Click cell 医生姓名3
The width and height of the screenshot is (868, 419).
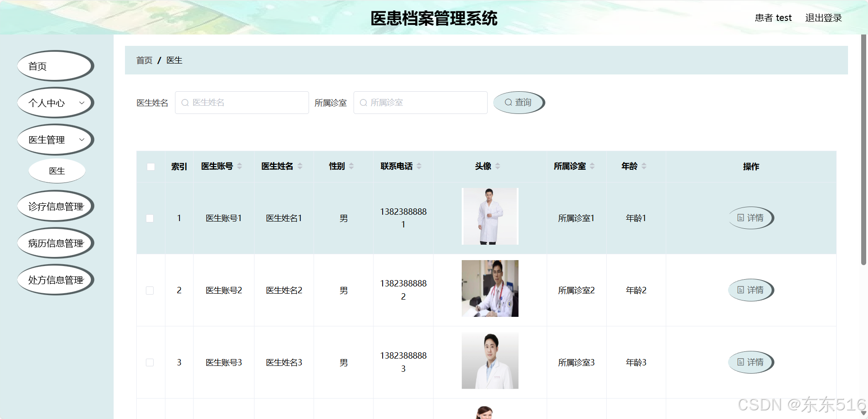(x=284, y=362)
